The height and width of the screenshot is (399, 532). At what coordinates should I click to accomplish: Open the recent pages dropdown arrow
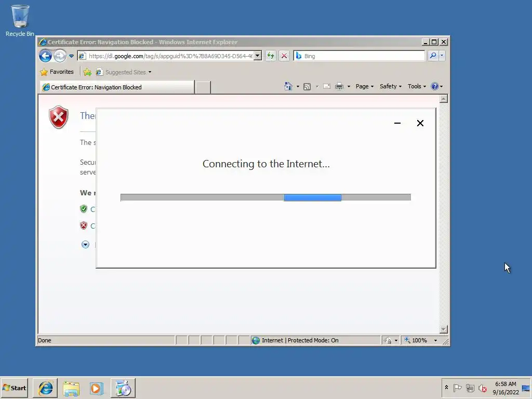pyautogui.click(x=71, y=56)
